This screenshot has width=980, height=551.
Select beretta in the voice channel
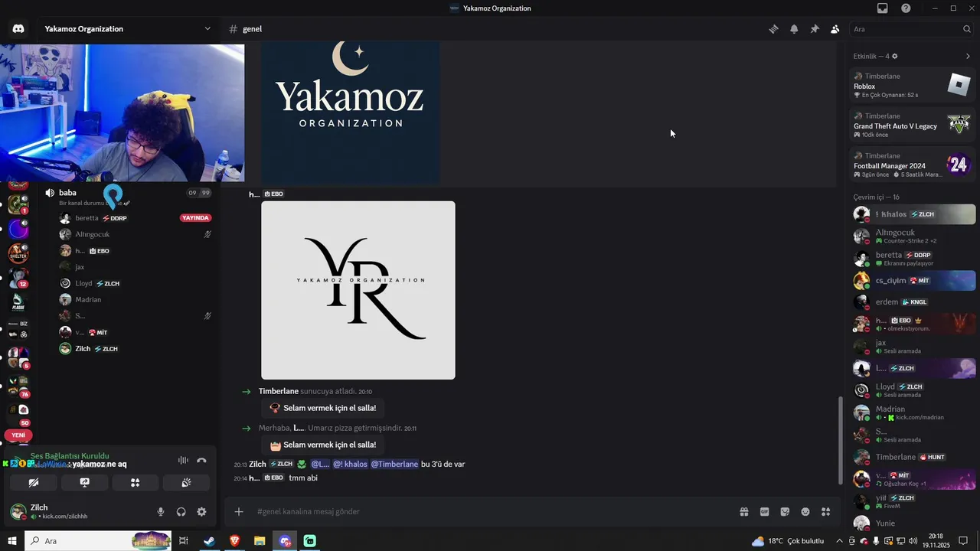[135, 218]
